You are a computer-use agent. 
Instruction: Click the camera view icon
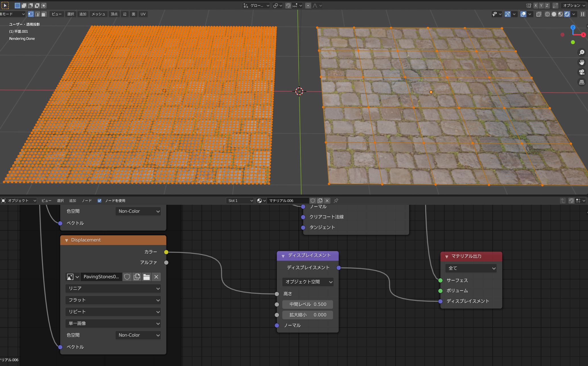582,72
